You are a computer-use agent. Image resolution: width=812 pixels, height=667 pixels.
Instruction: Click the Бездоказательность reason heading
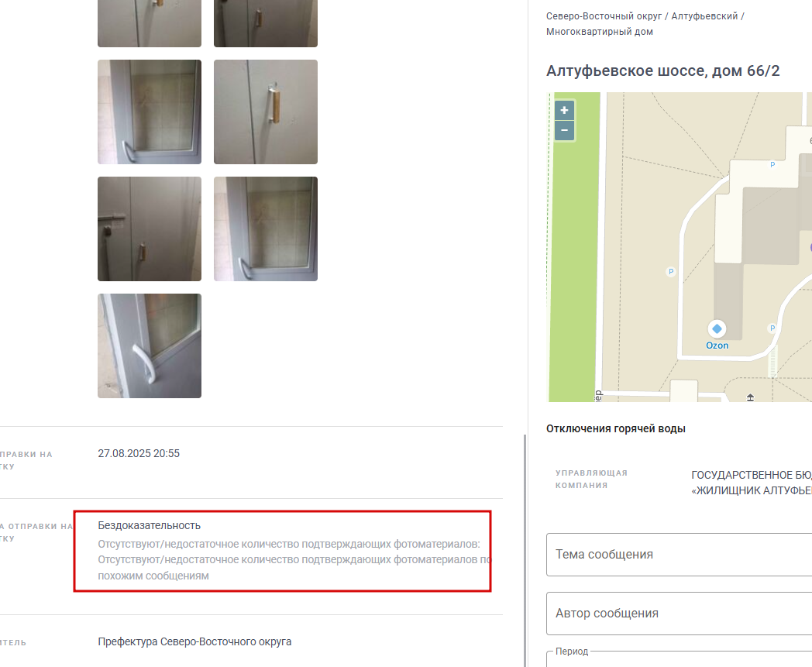tap(149, 526)
